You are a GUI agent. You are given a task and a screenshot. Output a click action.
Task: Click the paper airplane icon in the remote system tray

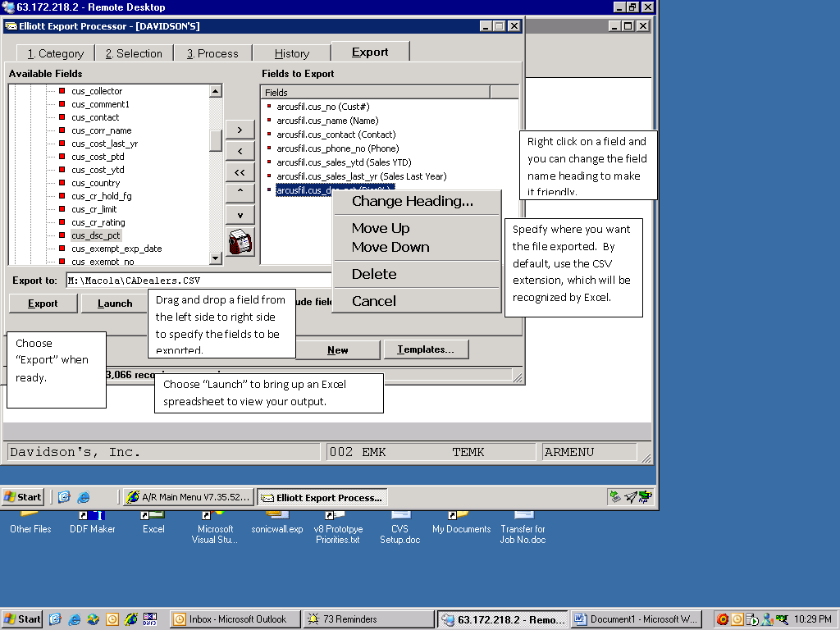click(631, 497)
